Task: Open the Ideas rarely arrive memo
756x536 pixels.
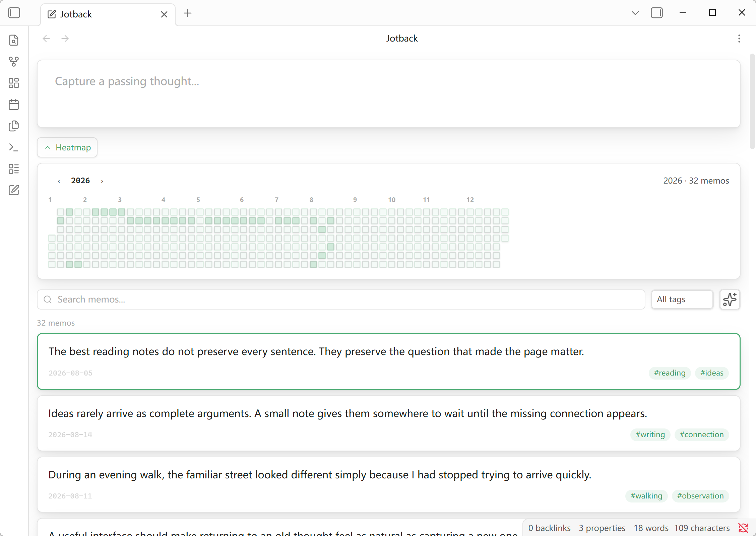Action: (389, 423)
